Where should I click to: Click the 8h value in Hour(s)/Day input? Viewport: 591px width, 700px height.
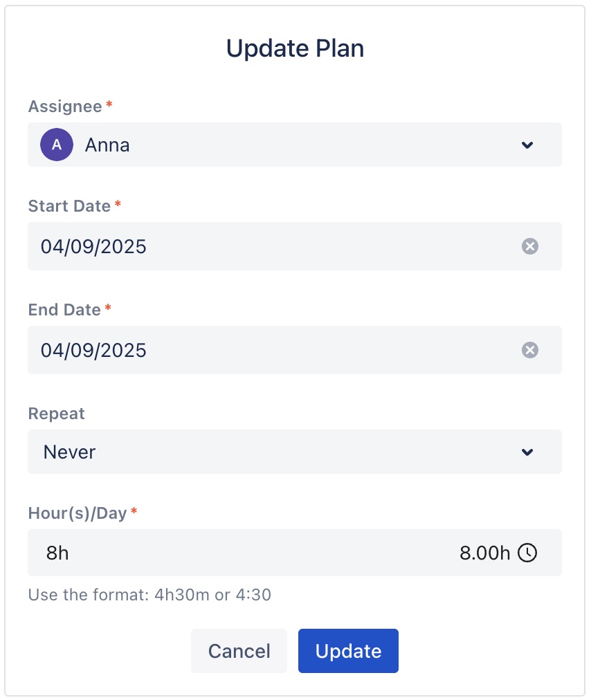(x=57, y=553)
